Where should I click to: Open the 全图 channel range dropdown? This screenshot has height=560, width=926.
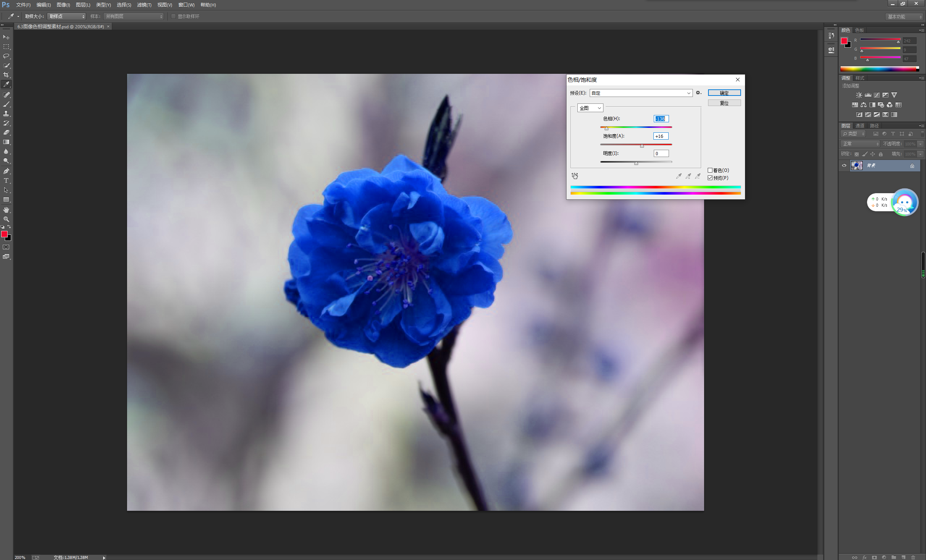click(x=590, y=108)
